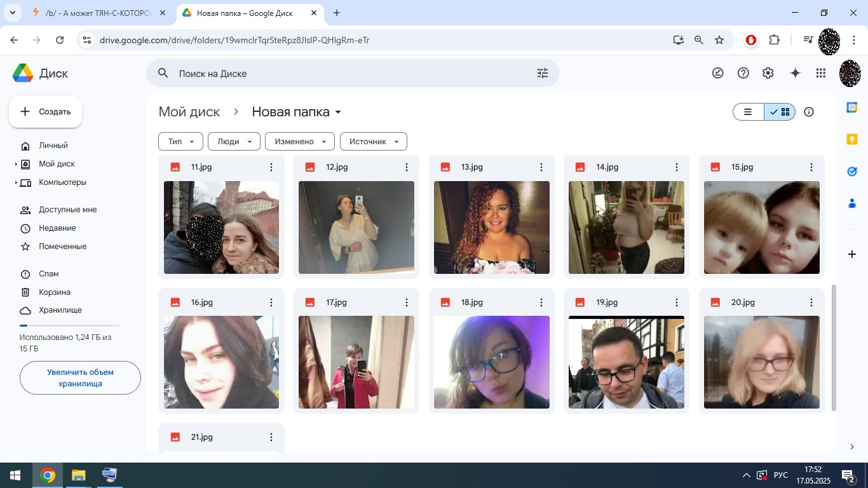Open Windows Start menu
The width and height of the screenshot is (868, 488).
15,475
